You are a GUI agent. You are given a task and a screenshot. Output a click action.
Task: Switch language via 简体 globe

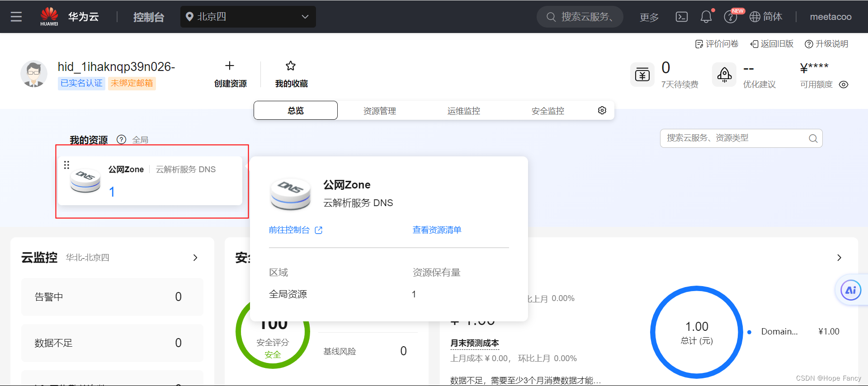(x=766, y=17)
